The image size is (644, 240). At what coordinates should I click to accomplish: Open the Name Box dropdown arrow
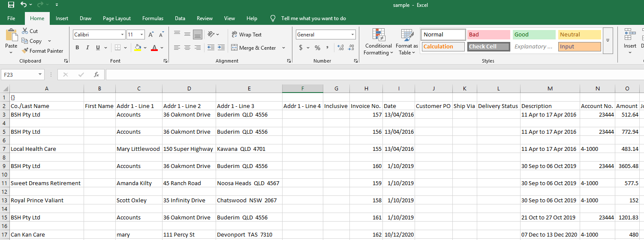coord(40,75)
